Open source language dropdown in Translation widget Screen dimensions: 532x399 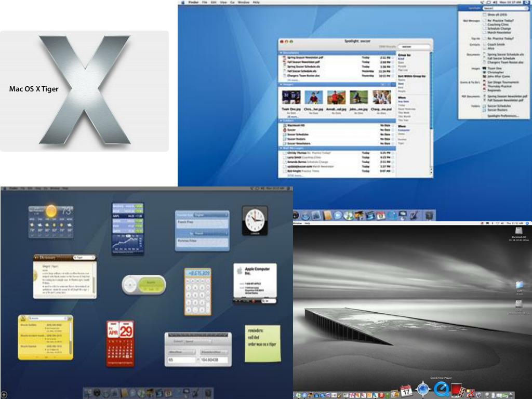211,215
